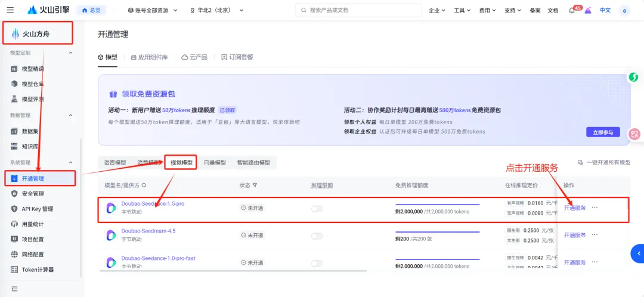Open the user avatar 'c'

624,10
